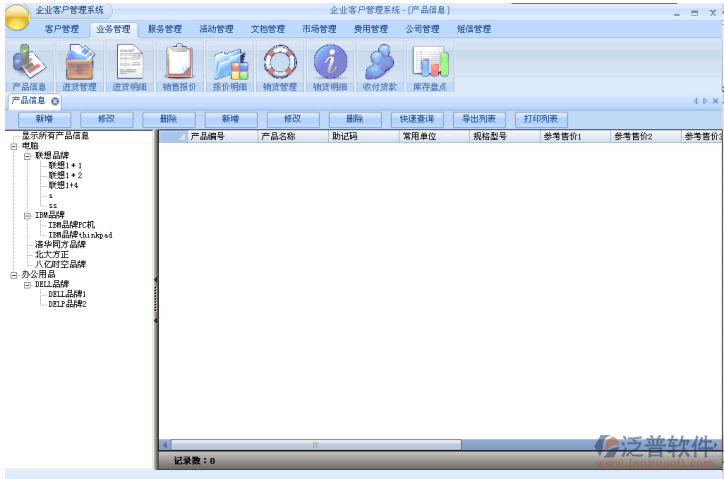
Task: Click the 导出列表 button
Action: click(479, 120)
